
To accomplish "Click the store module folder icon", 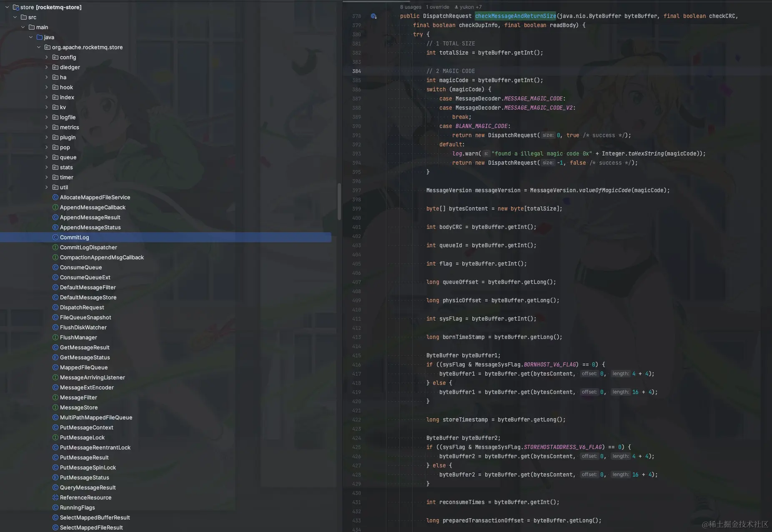I will tap(16, 7).
